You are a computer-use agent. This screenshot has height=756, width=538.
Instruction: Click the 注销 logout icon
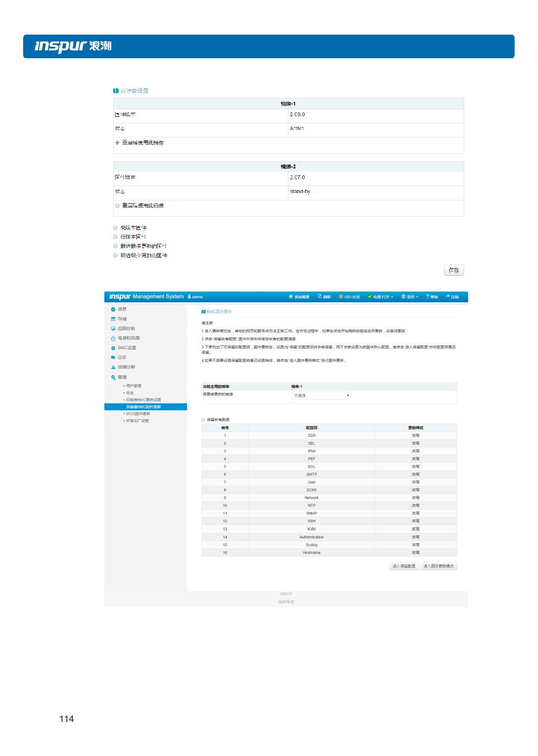pyautogui.click(x=447, y=296)
